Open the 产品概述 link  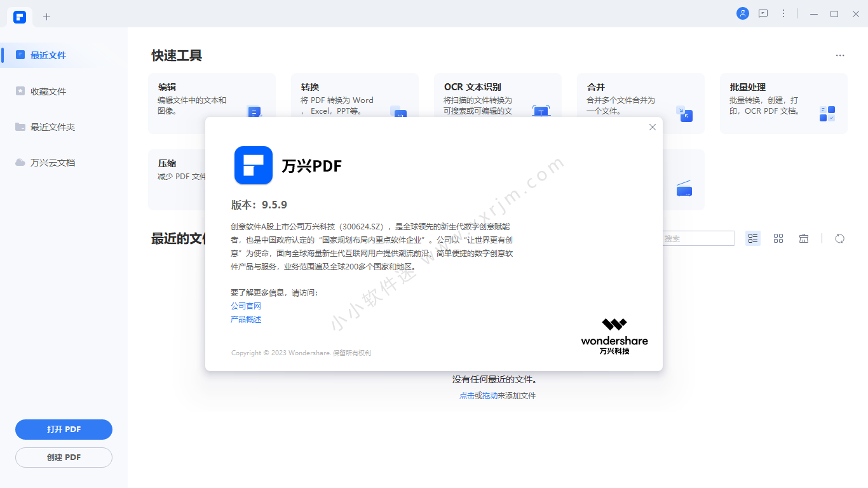[x=246, y=319]
